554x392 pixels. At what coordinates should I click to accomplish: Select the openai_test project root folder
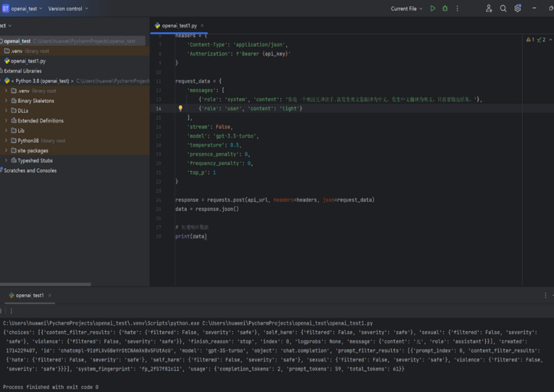(x=72, y=41)
